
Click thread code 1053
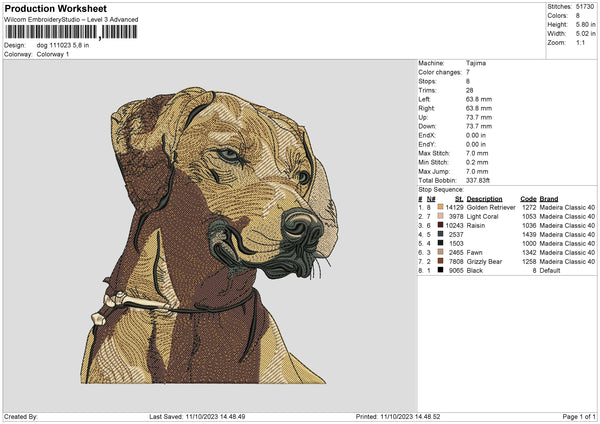coord(529,217)
